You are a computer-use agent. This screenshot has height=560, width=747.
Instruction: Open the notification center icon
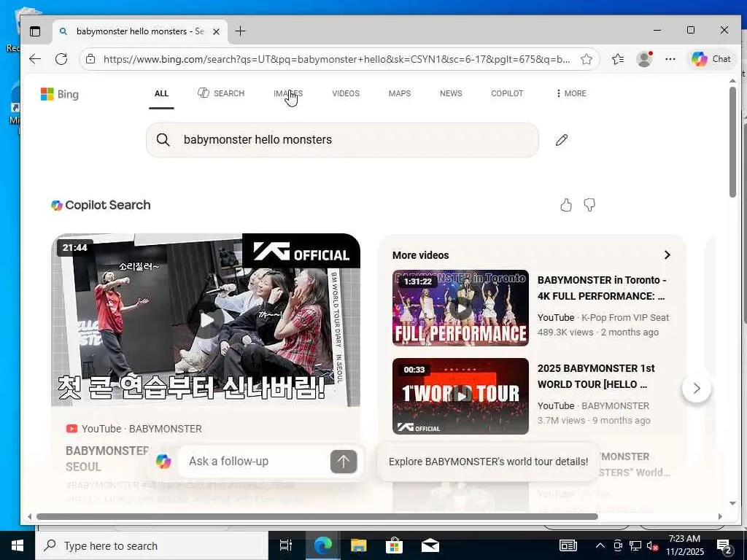[x=724, y=546]
